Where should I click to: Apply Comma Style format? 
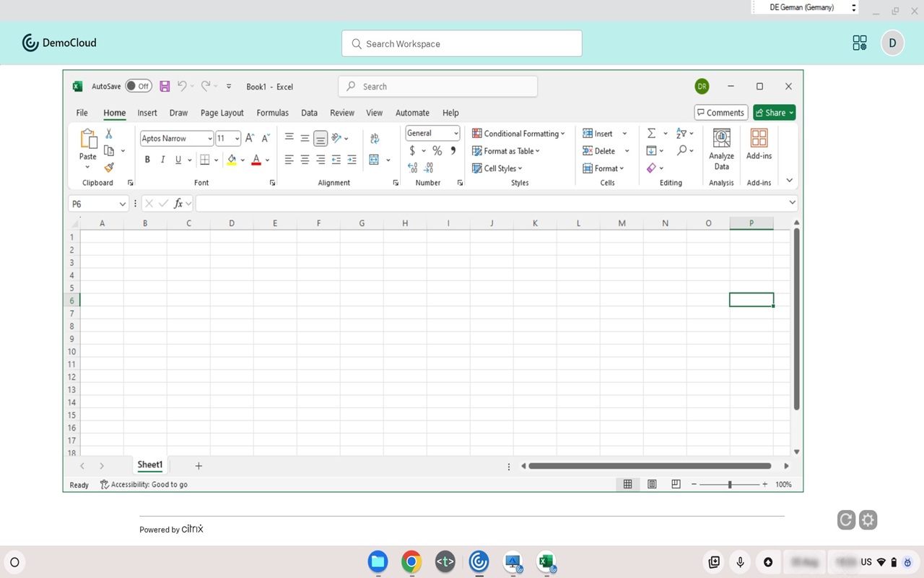coord(453,151)
